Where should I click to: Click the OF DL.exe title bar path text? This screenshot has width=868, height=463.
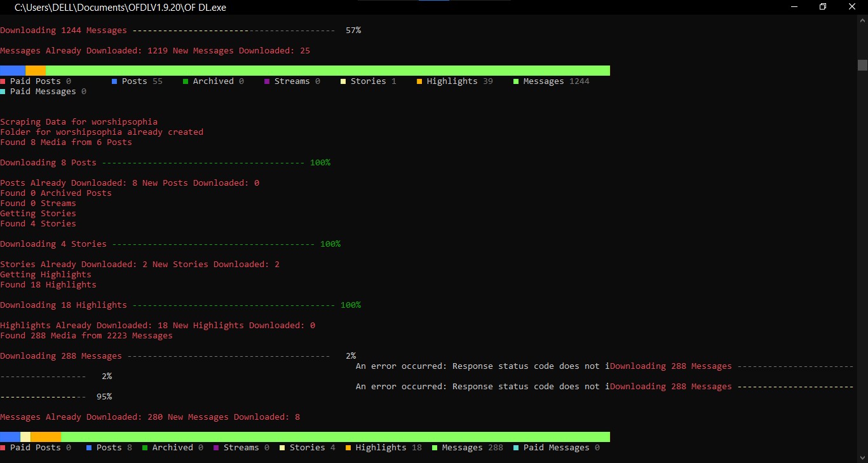coord(120,8)
